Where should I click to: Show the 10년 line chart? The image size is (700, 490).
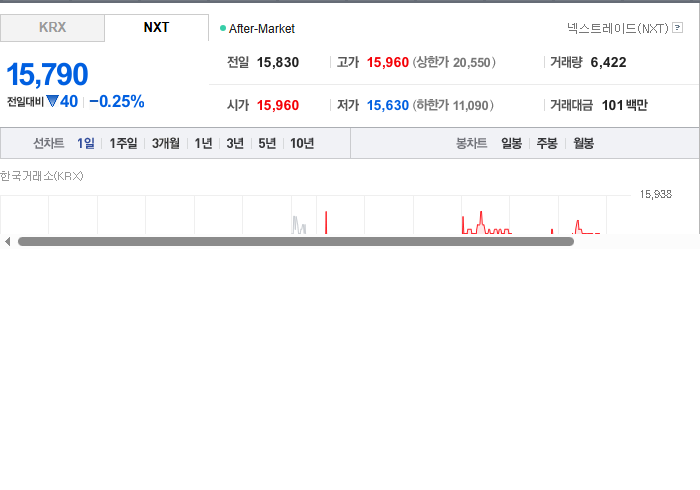(302, 143)
